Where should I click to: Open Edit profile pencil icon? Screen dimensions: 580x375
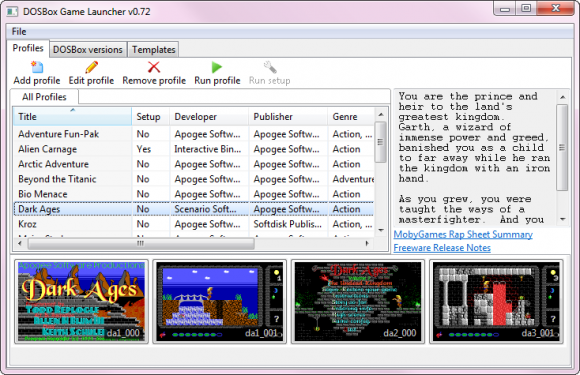point(91,67)
